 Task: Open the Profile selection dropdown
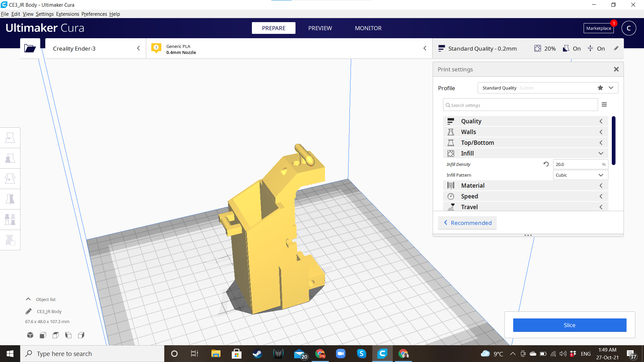pos(611,88)
